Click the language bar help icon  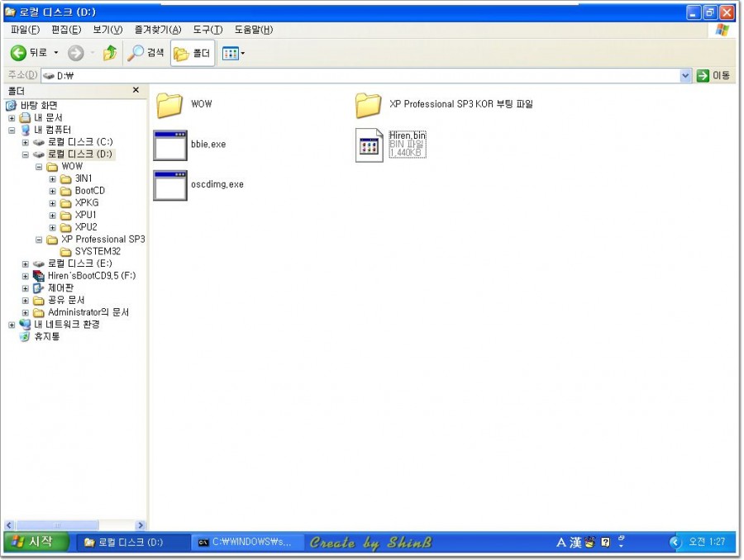click(605, 543)
